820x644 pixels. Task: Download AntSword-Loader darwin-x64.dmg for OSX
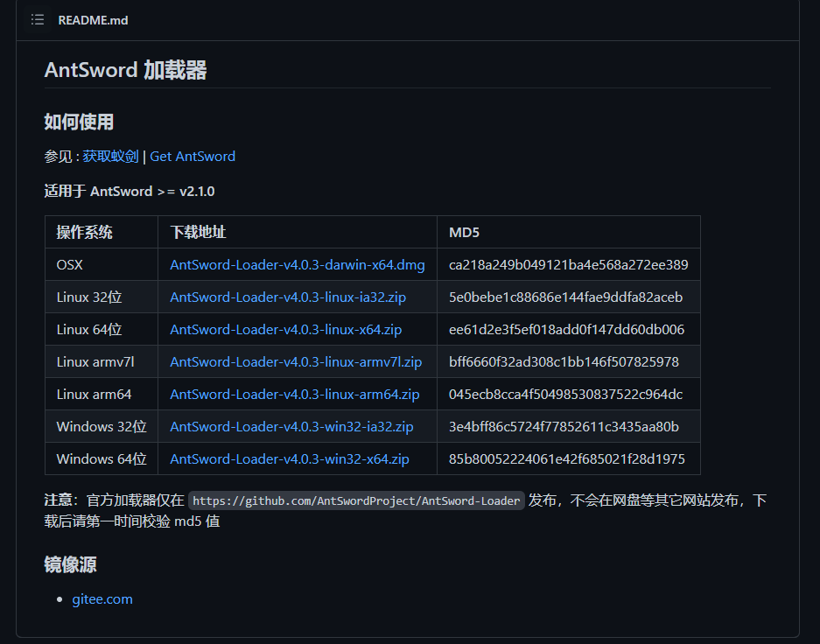(x=297, y=265)
